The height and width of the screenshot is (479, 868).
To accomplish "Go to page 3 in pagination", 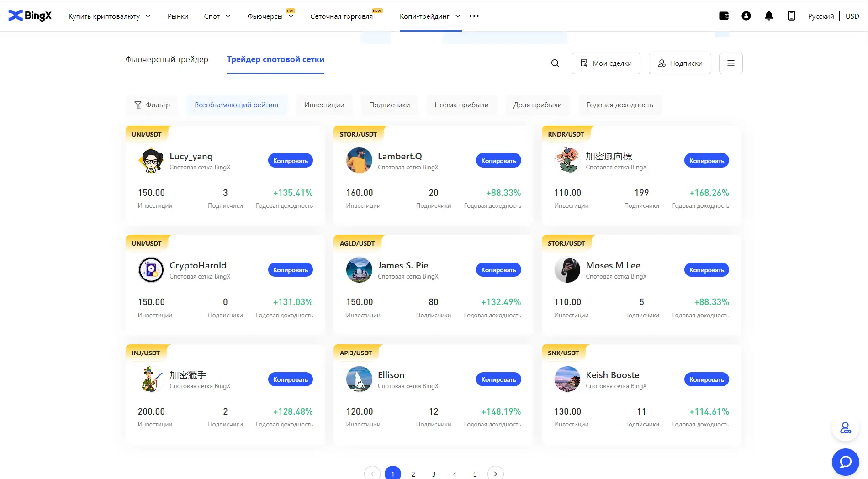I will tap(434, 474).
